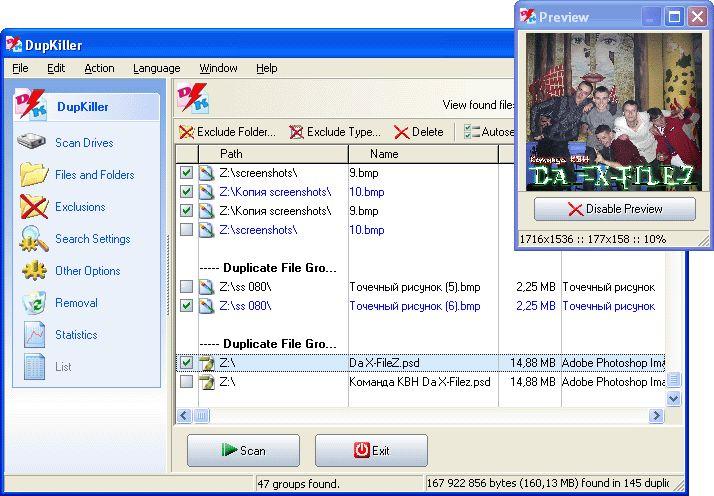Click the Autoselect checklist toolbar icon
714x496 pixels.
pos(472,132)
